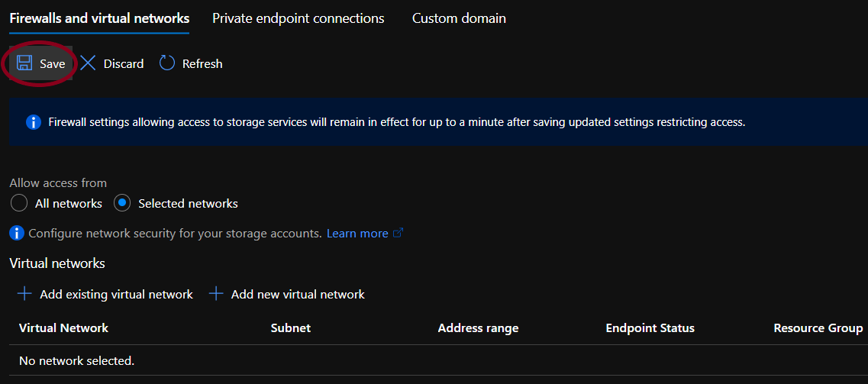Click the Discard X icon
The height and width of the screenshot is (384, 868).
(89, 63)
